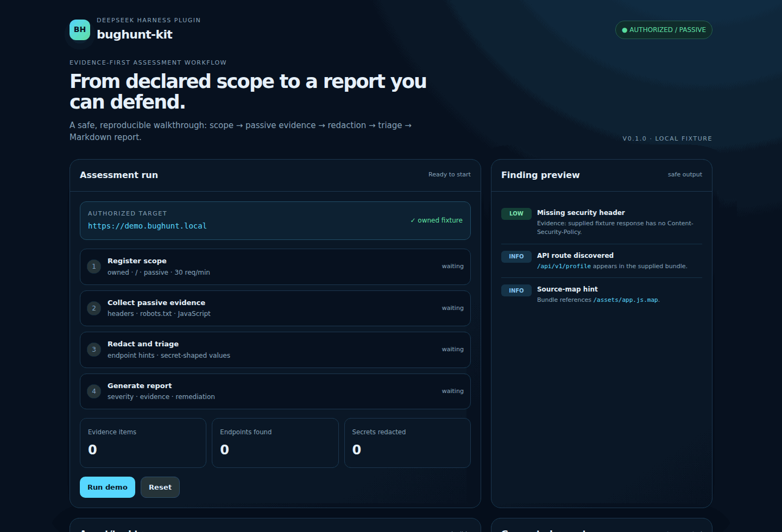Click the safe output label

(685, 174)
